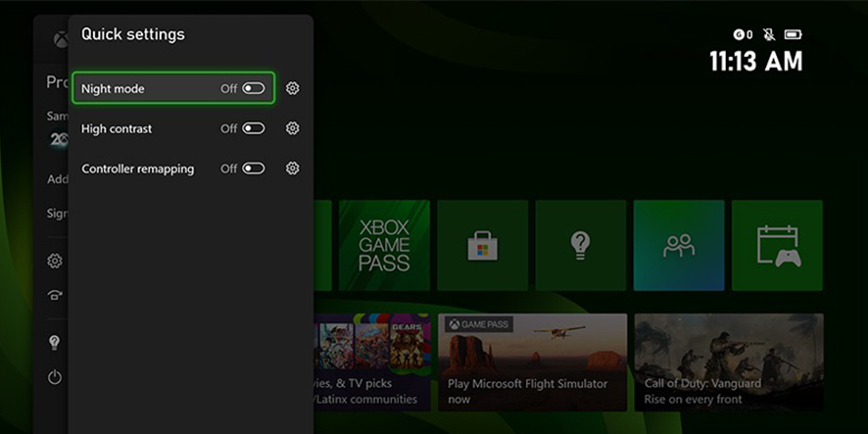Screen dimensions: 868x434
Task: Check the controller battery status icon
Action: [794, 35]
